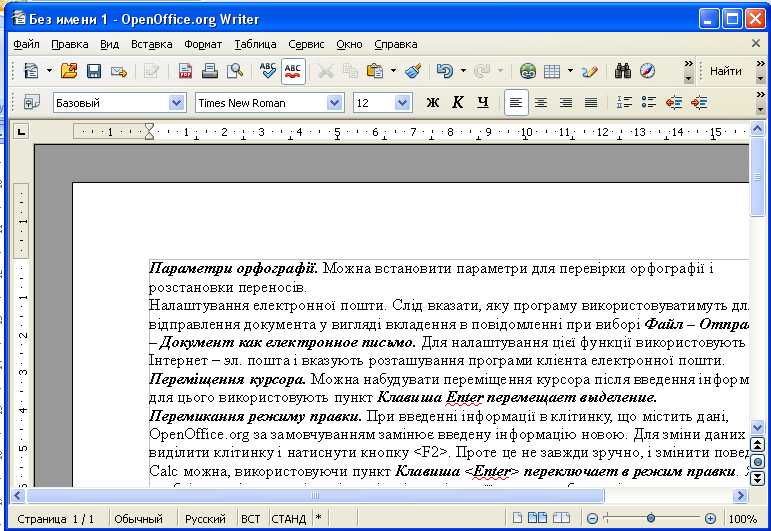Set Align Left paragraph alignment
This screenshot has height=531, width=771.
(x=516, y=102)
